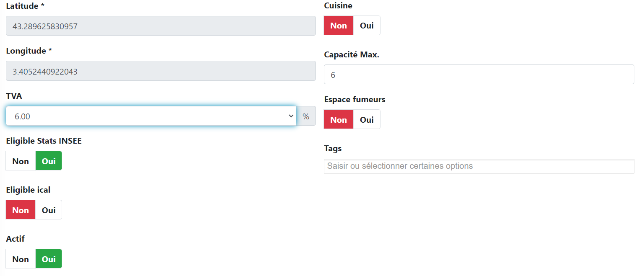The height and width of the screenshot is (276, 644).
Task: Switch Eligible ical to Oui
Action: [x=49, y=210]
